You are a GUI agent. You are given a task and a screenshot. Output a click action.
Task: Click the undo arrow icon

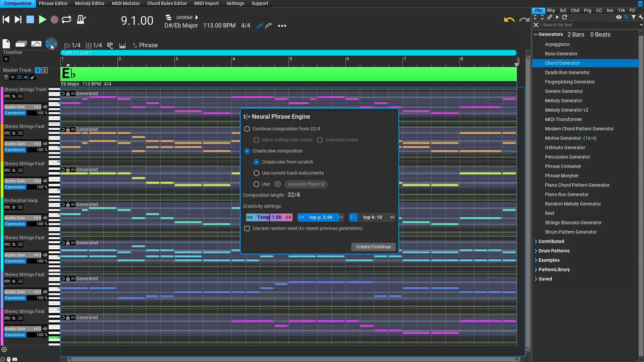[509, 20]
